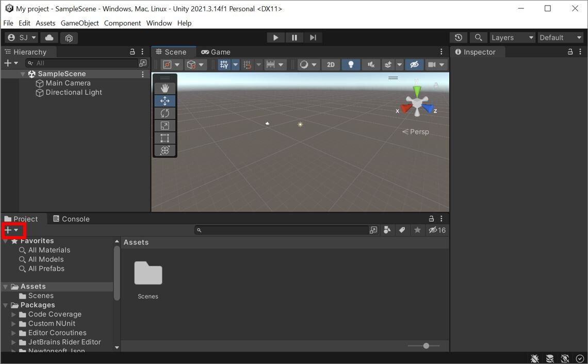588x364 pixels.
Task: Adjust Project icon size slider
Action: (x=426, y=345)
